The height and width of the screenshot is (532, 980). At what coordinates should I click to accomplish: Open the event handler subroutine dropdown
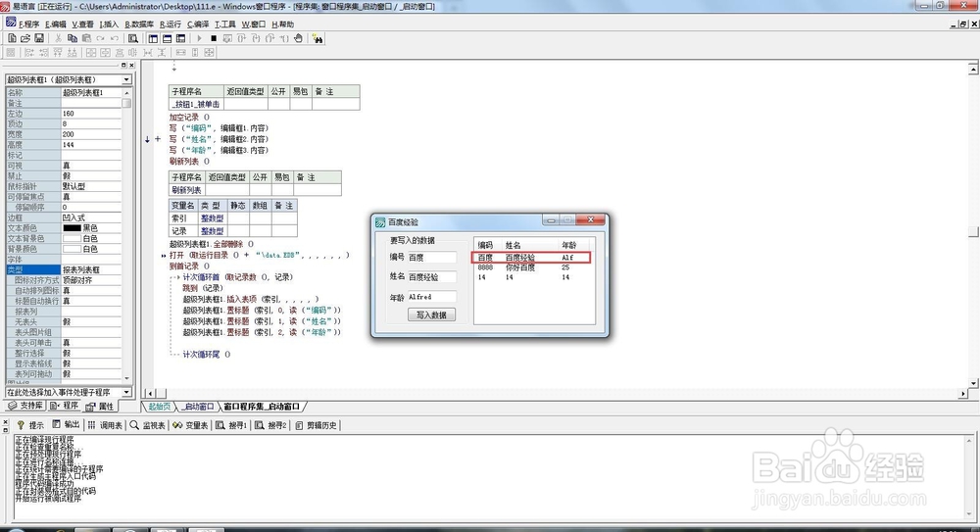point(126,392)
